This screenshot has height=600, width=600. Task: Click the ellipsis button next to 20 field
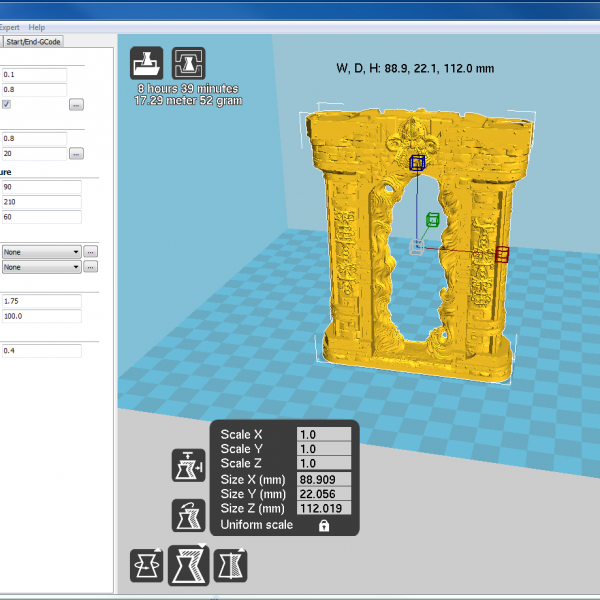pos(76,154)
